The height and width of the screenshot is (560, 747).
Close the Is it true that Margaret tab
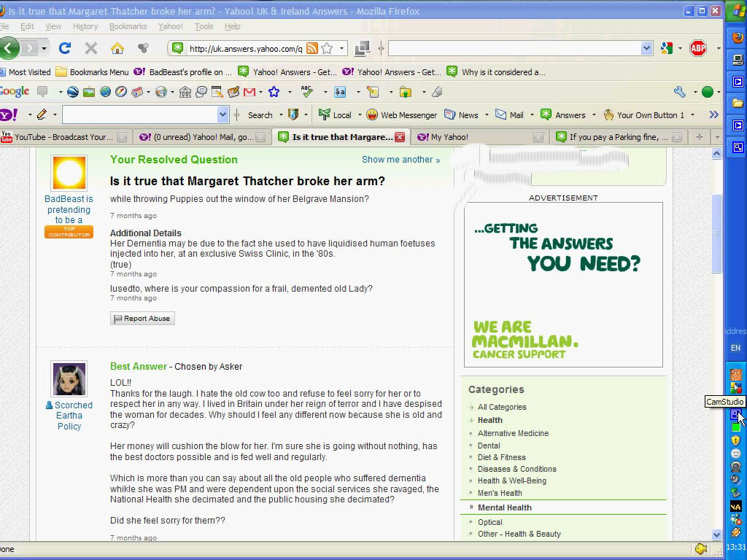coord(400,137)
